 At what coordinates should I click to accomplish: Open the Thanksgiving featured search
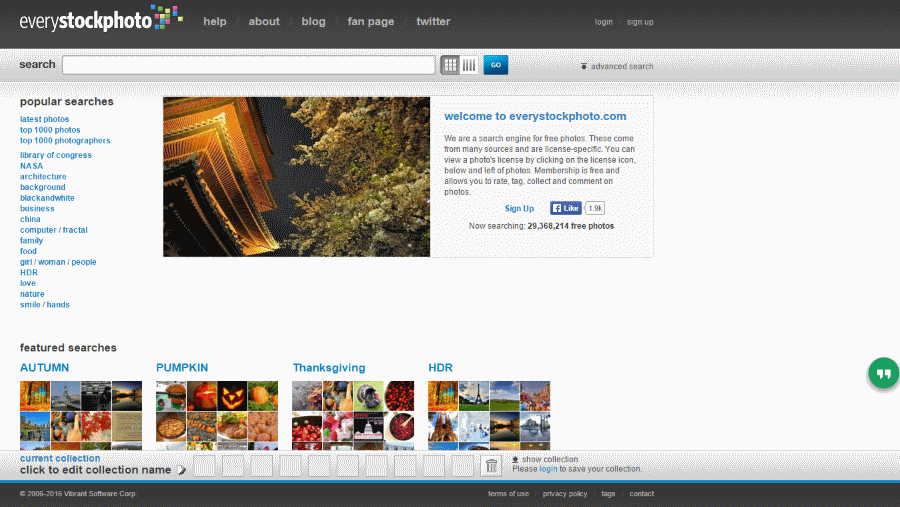(329, 367)
